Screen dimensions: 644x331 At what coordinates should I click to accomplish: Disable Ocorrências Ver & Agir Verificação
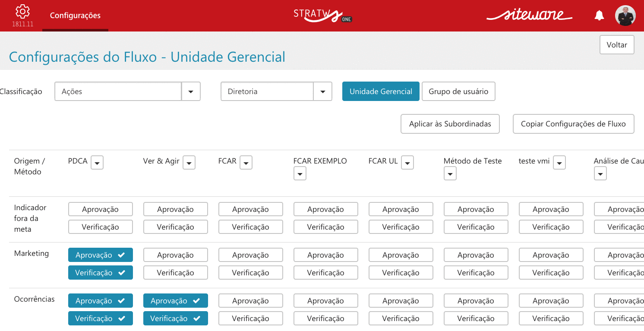click(x=176, y=318)
